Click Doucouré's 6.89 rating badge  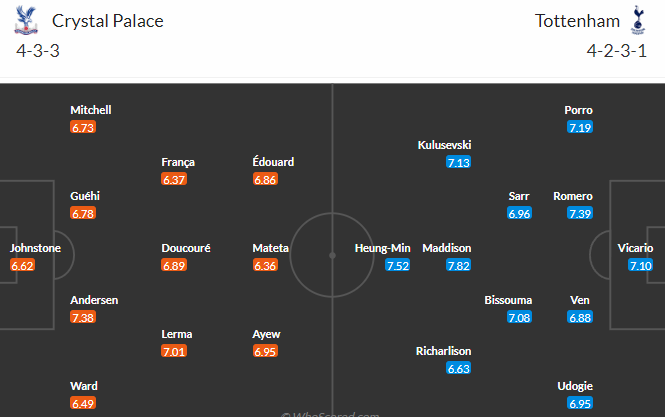click(x=174, y=266)
